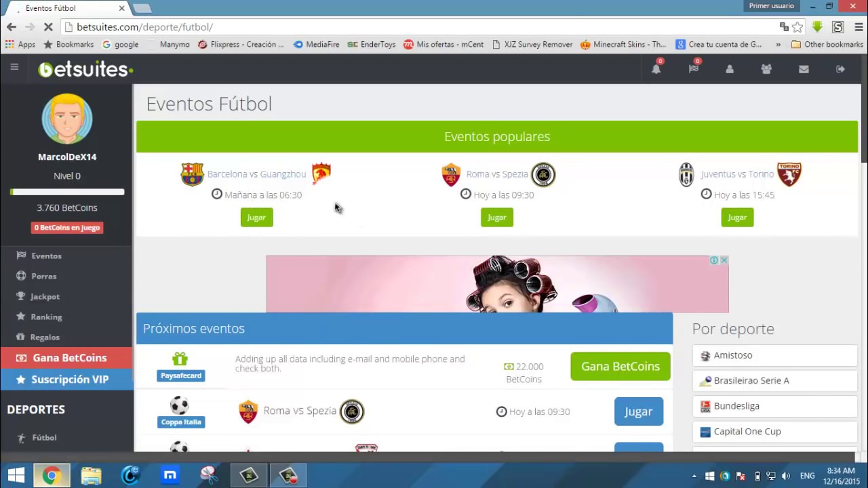Click the MarcolDeX14 avatar image
The image size is (868, 488).
click(66, 119)
